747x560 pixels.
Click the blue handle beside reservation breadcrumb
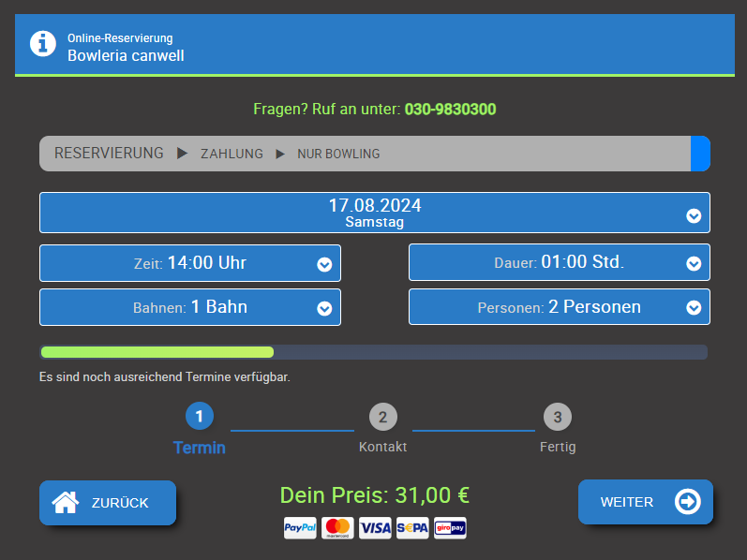[x=700, y=154]
